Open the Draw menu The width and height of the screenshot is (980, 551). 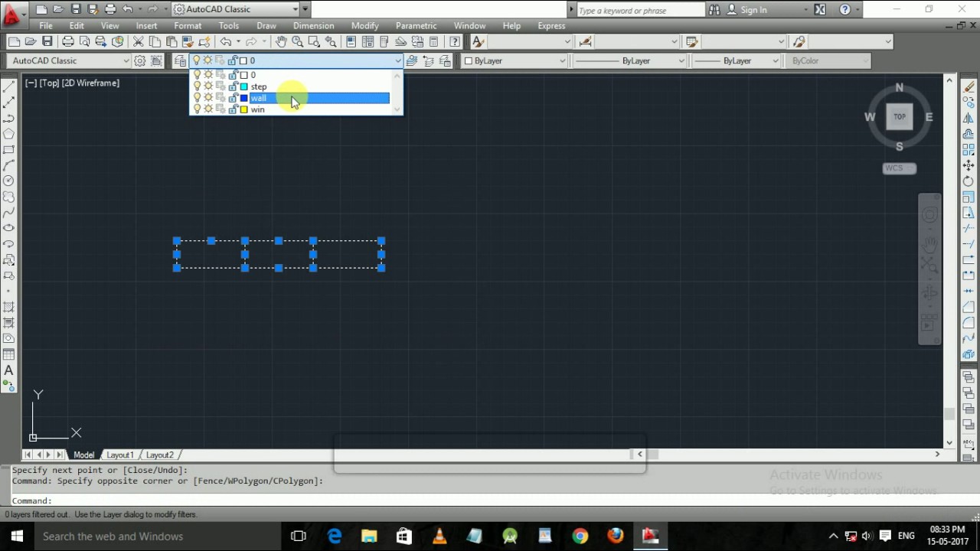(x=266, y=25)
